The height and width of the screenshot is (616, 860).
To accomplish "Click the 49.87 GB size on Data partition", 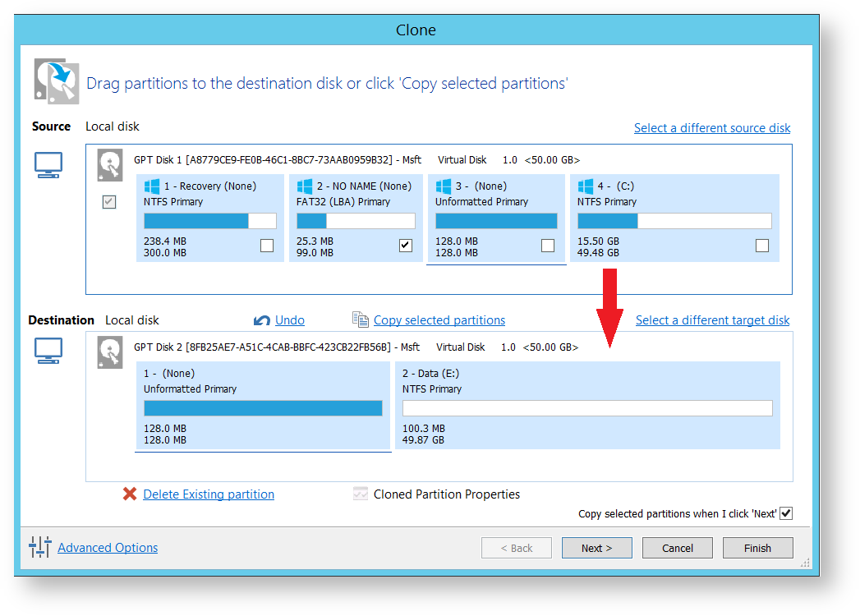I will pos(423,440).
